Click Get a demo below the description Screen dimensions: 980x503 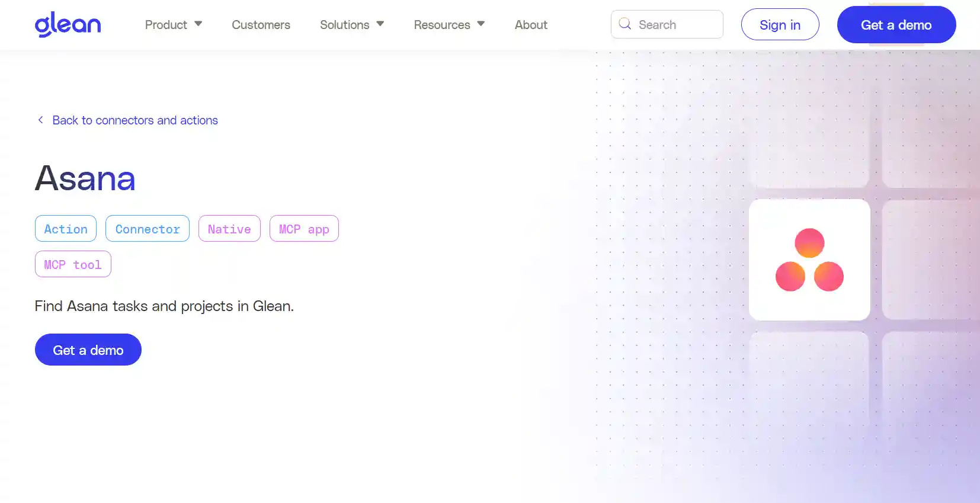[x=88, y=350]
